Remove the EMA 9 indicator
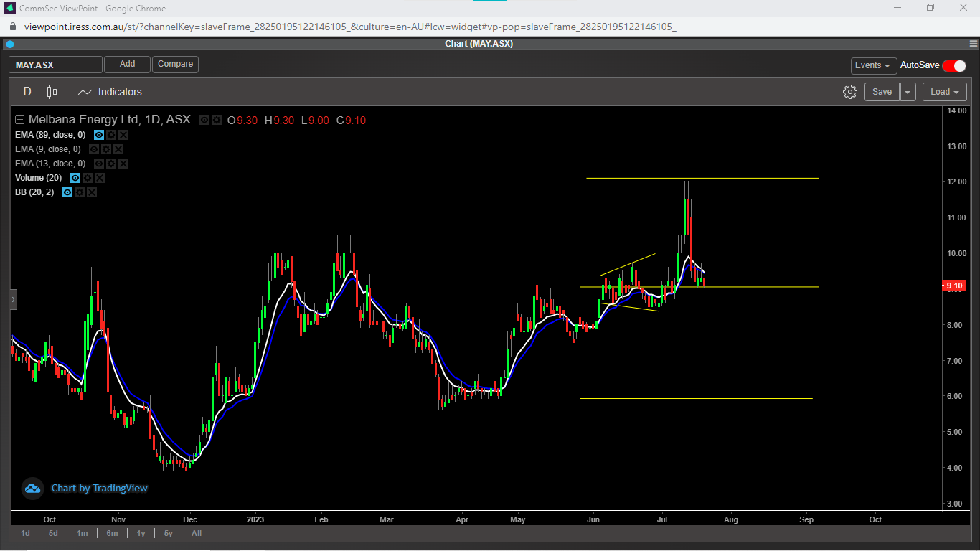980x551 pixels. [x=118, y=149]
